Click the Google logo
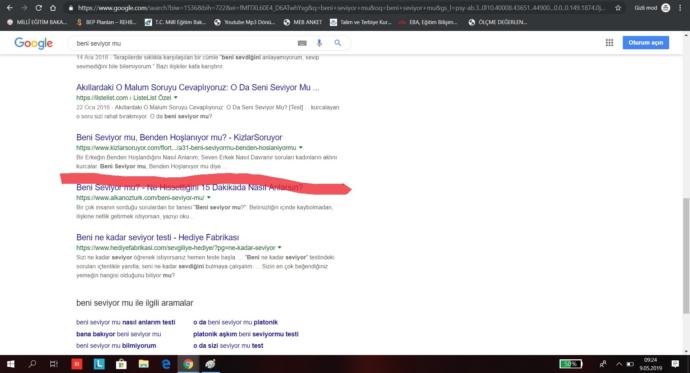The image size is (690, 373). tap(33, 43)
